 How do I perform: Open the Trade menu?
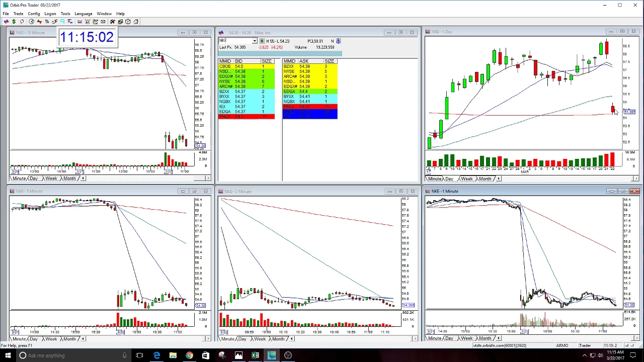18,14
